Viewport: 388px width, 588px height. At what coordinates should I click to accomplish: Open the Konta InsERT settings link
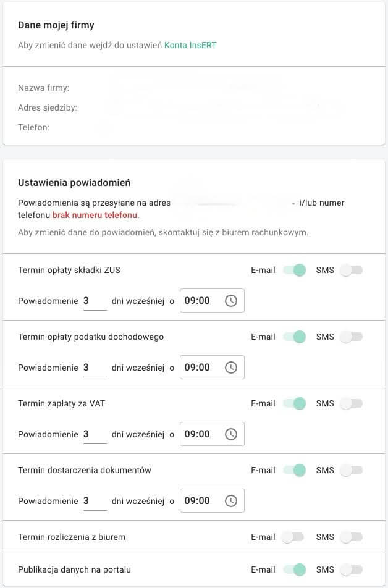point(190,45)
